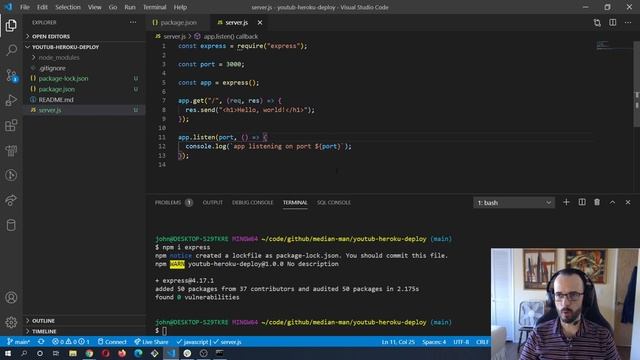
Task: Expand the Timeline section
Action: pos(84,331)
